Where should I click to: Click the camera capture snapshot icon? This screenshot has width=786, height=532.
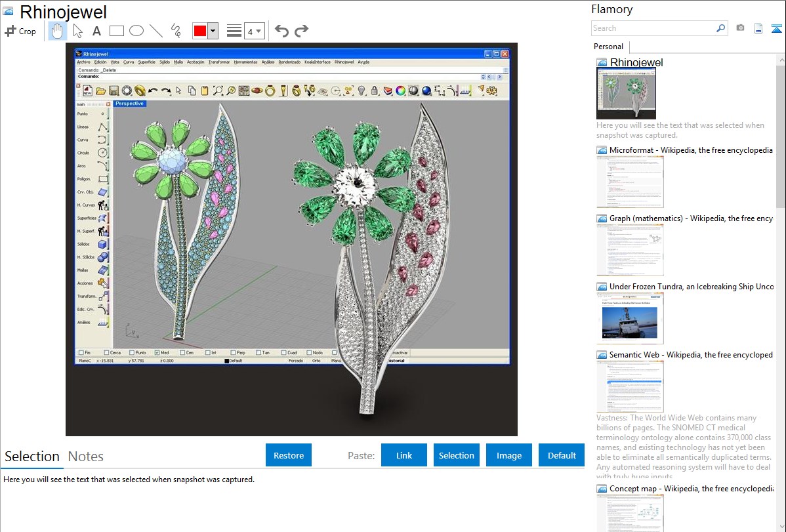coord(740,28)
